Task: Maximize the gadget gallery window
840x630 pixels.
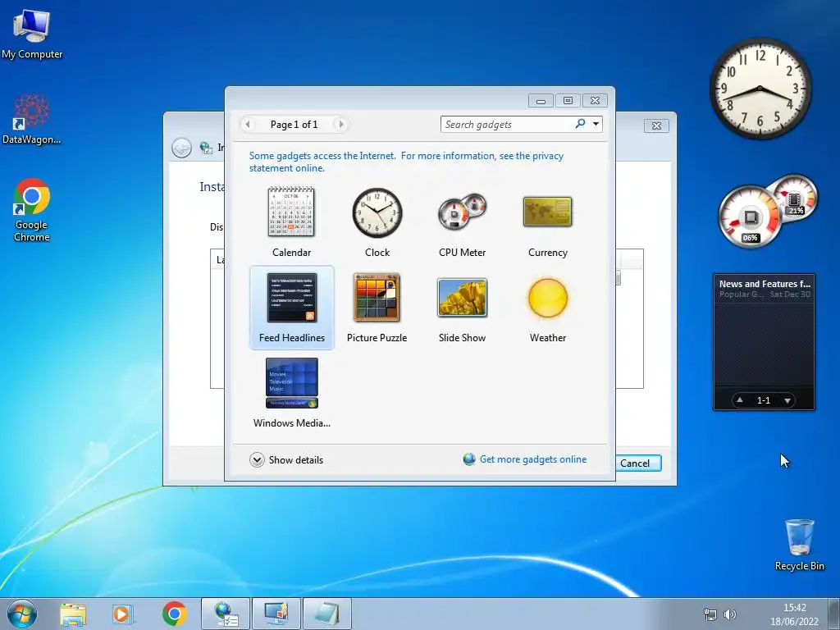Action: [568, 100]
